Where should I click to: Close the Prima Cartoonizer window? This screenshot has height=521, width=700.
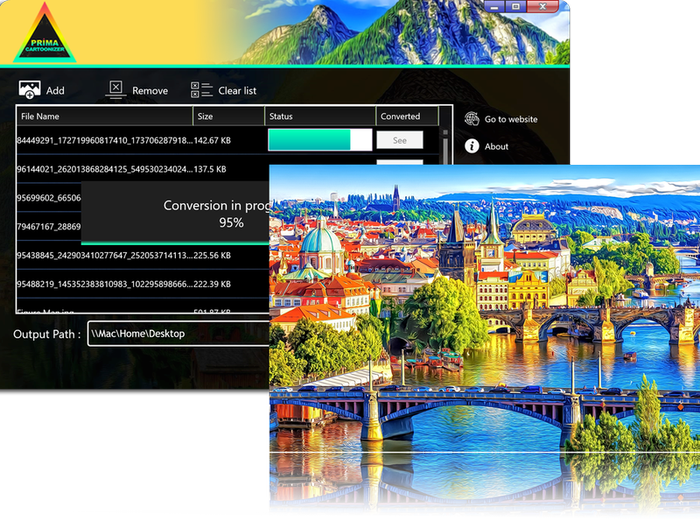pos(545,6)
